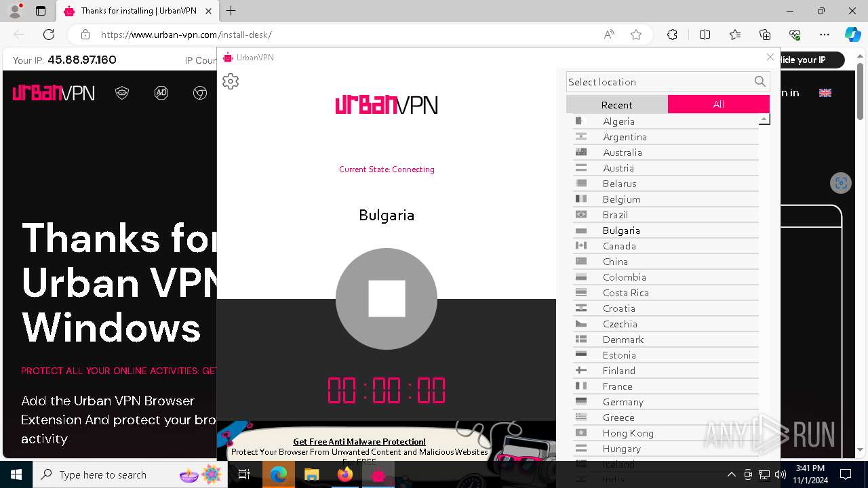Click the Brazil flag icon
868x488 pixels.
581,215
